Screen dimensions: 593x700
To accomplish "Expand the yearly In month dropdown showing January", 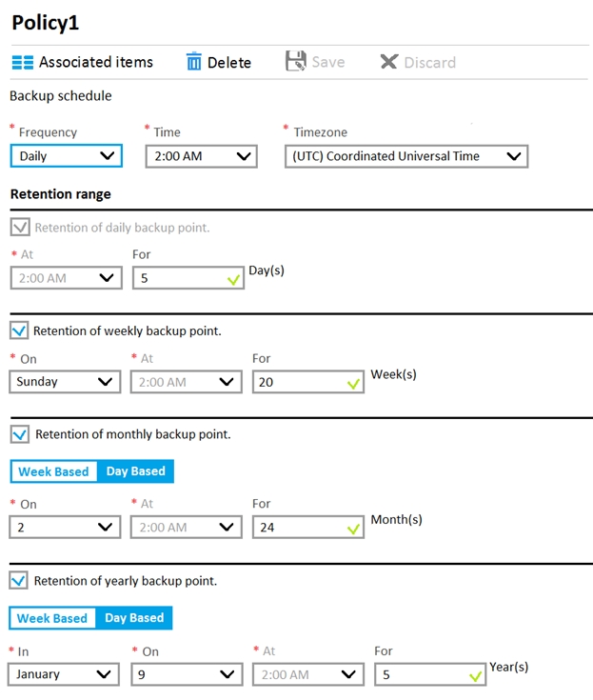I will [x=65, y=674].
